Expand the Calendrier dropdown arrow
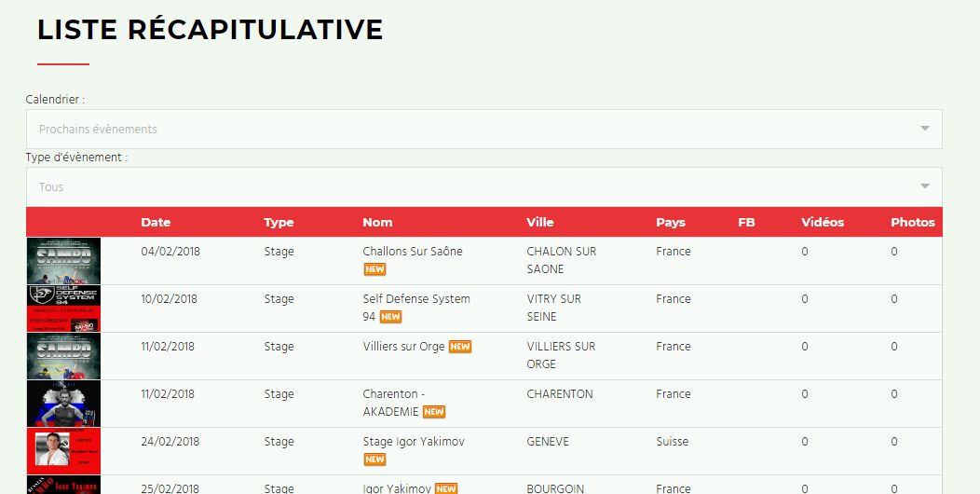This screenshot has width=980, height=494. coord(924,129)
